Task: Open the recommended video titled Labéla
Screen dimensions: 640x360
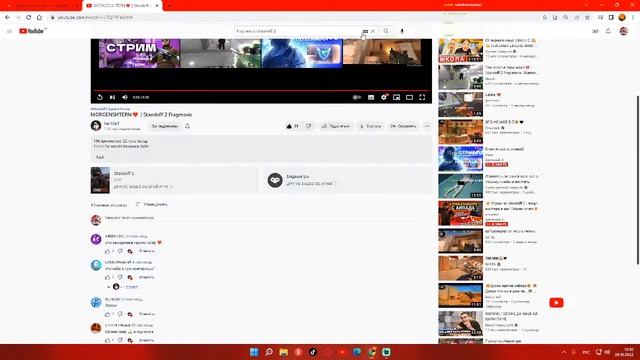Action: [x=461, y=104]
